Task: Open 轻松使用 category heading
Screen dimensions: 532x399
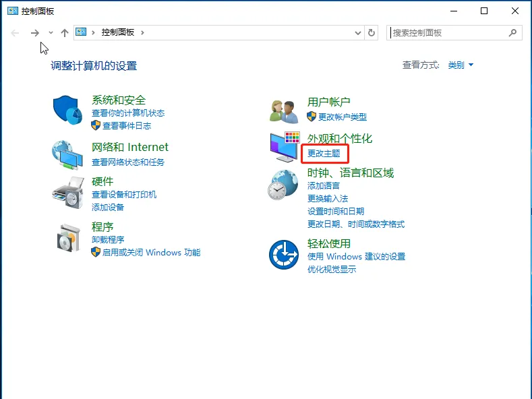Action: click(329, 243)
